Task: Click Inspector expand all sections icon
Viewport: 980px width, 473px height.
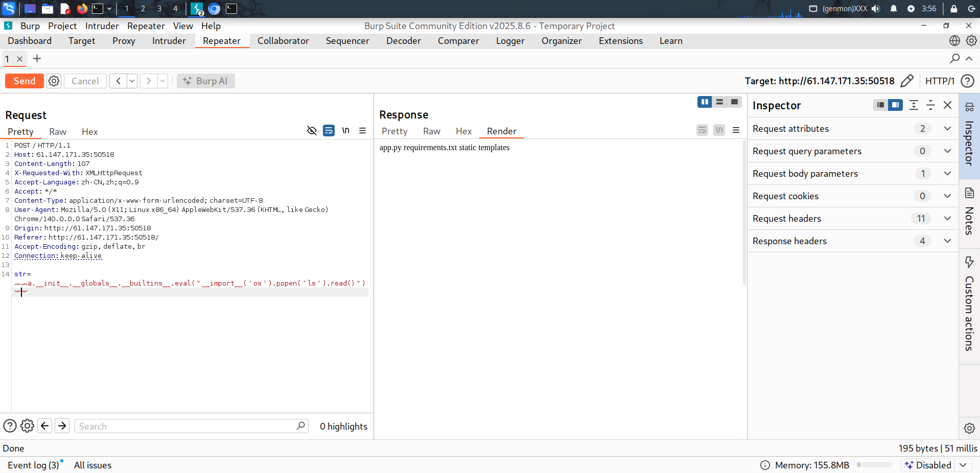Action: (914, 105)
